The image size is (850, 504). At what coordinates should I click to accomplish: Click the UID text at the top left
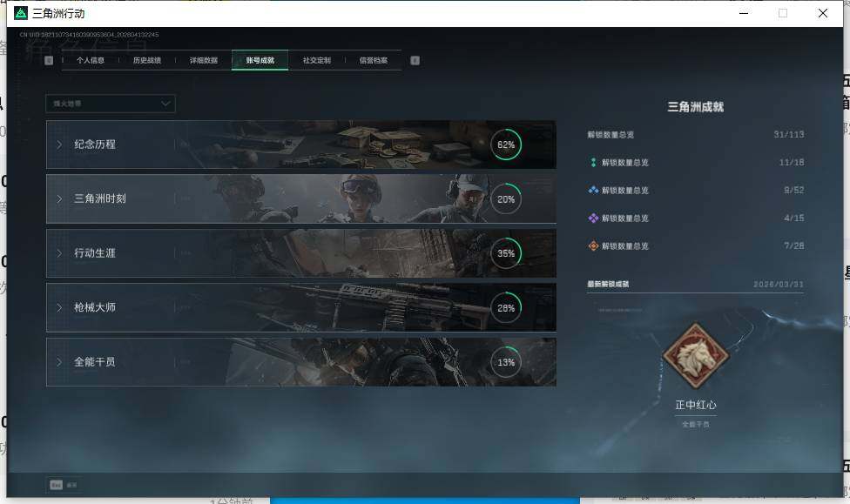pos(89,35)
